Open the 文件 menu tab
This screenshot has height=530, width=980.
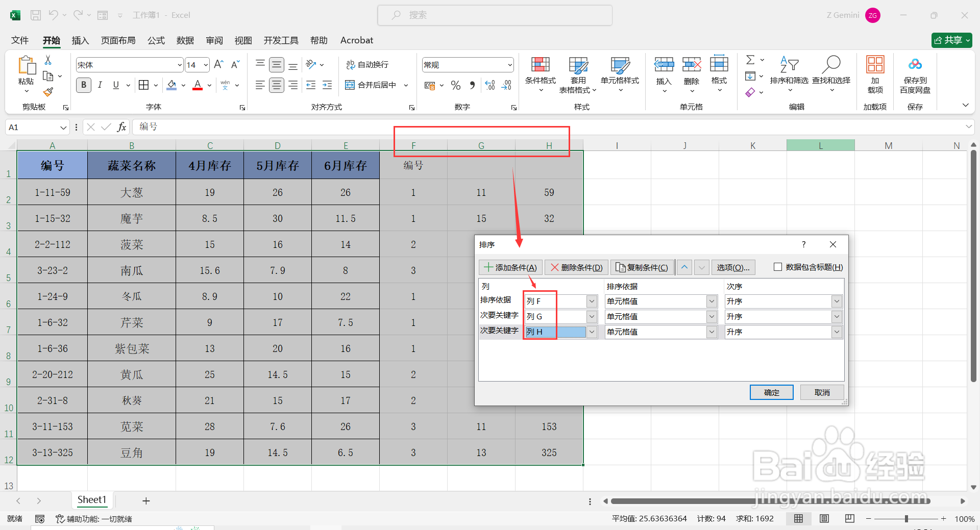[20, 40]
